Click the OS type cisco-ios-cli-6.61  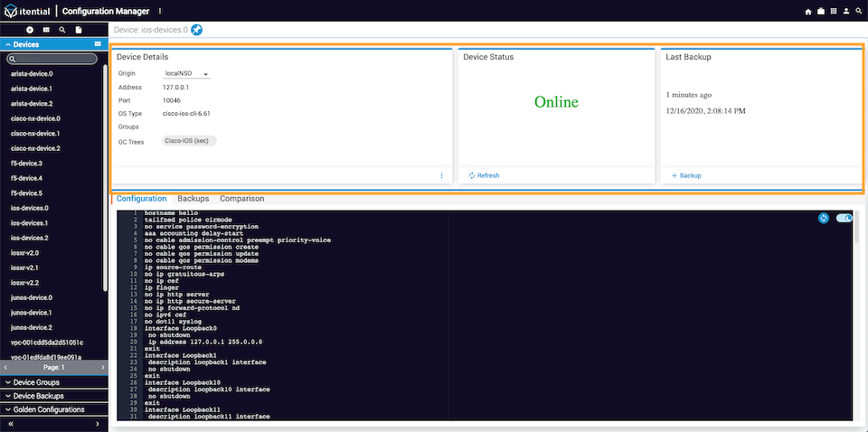(x=186, y=113)
